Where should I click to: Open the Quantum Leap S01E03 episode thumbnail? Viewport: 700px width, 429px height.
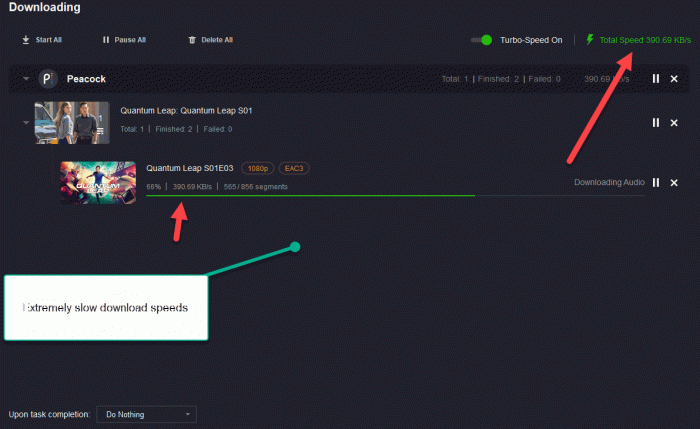pos(98,183)
